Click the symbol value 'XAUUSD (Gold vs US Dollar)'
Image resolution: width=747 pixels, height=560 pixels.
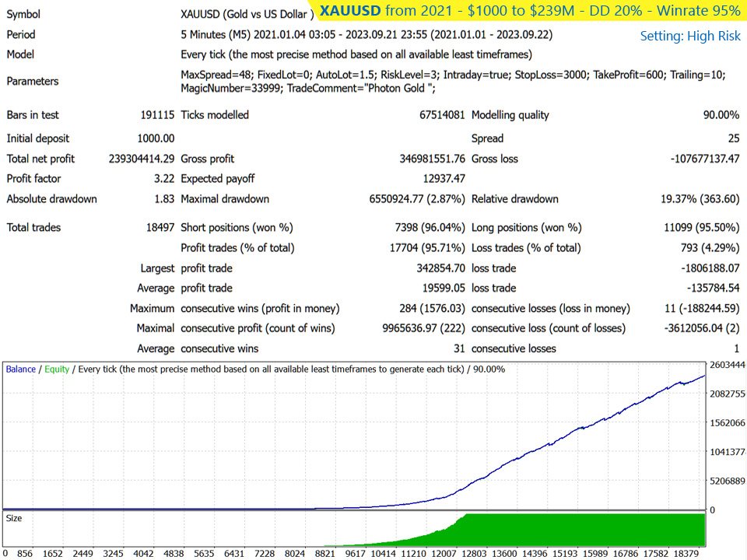(247, 14)
